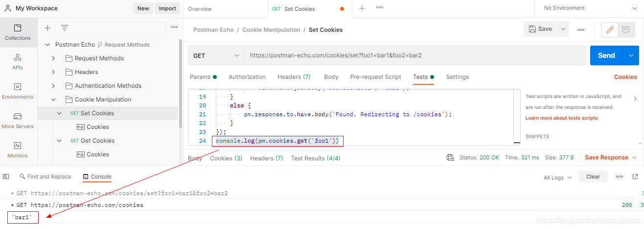Collapse the Postman Echo collection
The image size is (644, 229).
[x=48, y=45]
